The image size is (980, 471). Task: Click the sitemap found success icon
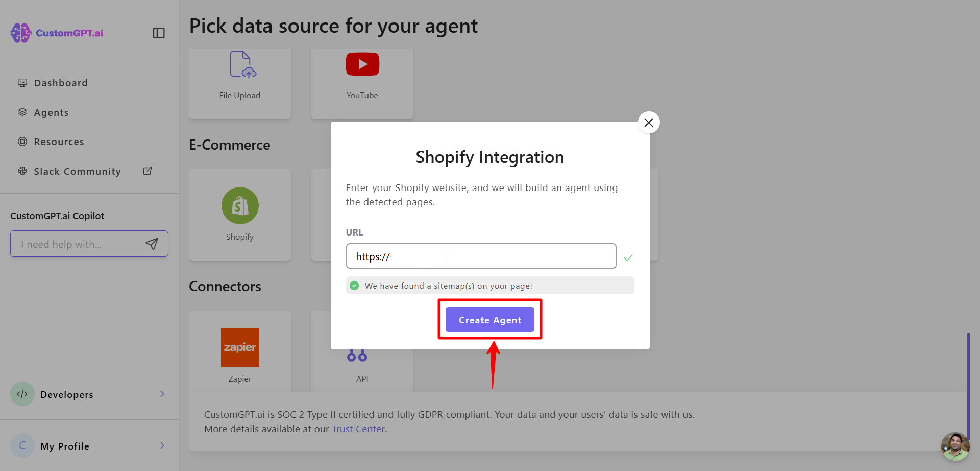click(354, 286)
